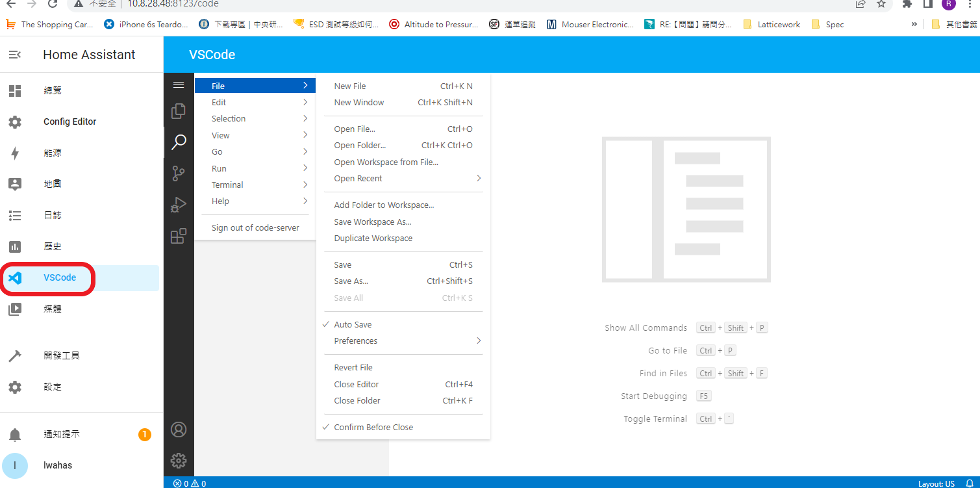Open the 總覽 dashboard
The image size is (980, 488).
pos(81,91)
